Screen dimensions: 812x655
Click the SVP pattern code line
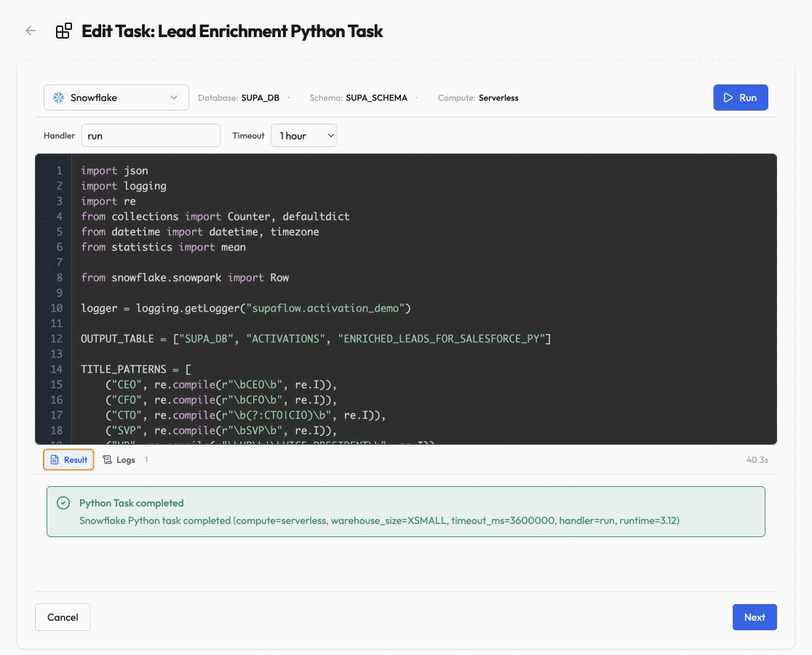221,430
